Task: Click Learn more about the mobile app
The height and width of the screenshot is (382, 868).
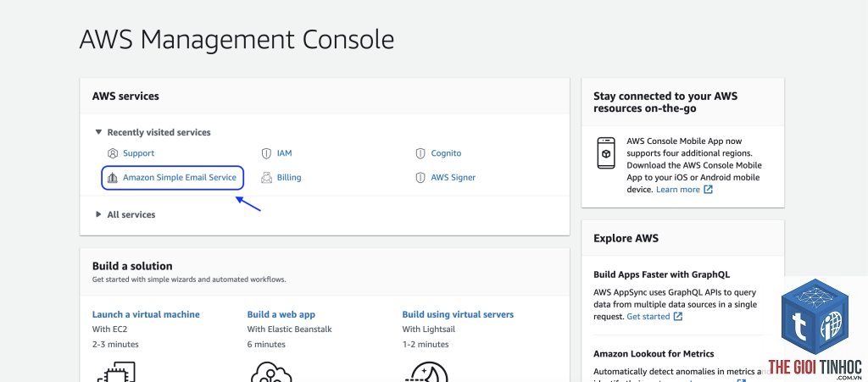Action: click(678, 189)
